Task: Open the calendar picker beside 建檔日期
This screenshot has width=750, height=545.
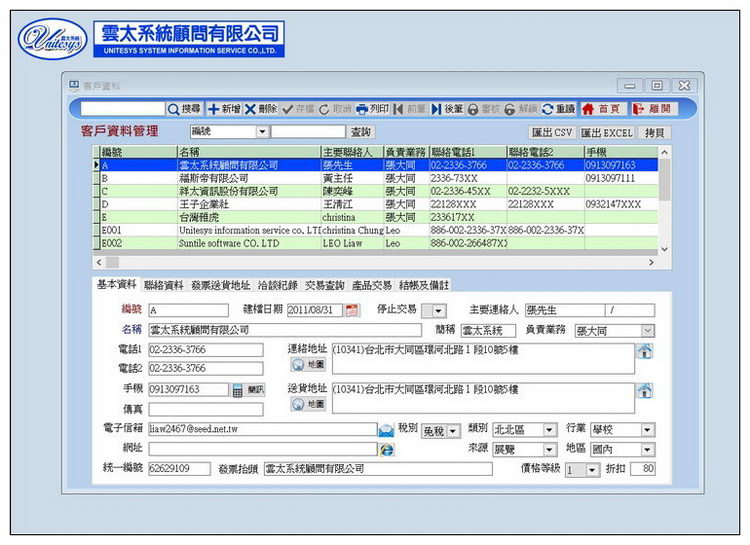Action: click(351, 310)
